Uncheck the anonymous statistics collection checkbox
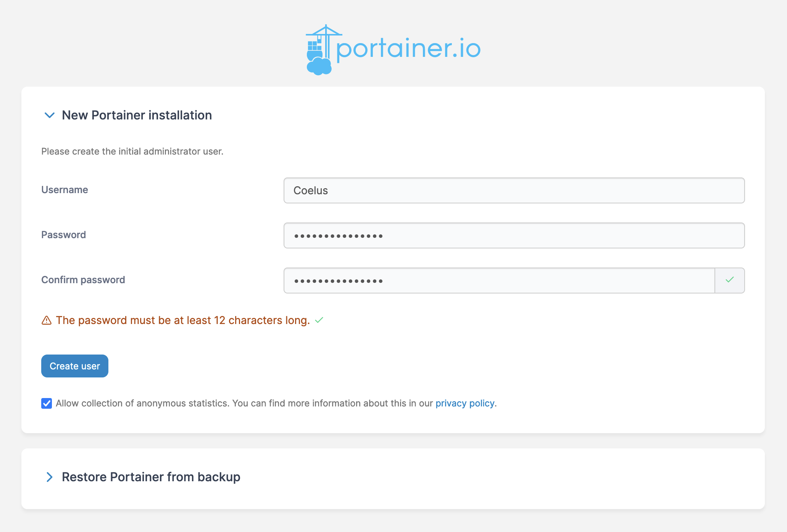787x532 pixels. [47, 403]
